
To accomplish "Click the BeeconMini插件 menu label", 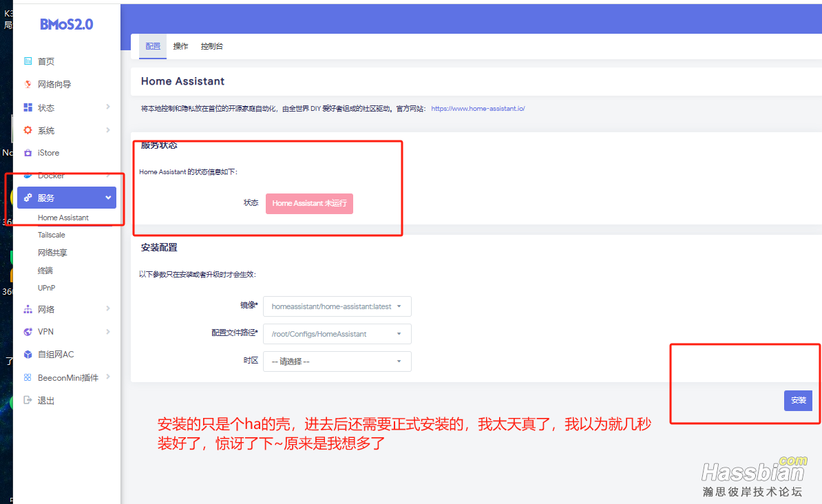I will point(68,377).
